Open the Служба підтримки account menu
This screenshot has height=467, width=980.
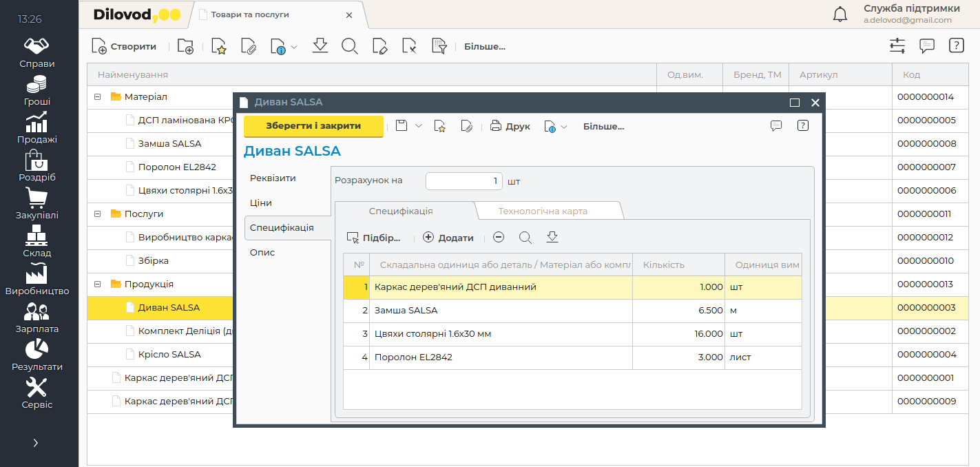[x=911, y=14]
